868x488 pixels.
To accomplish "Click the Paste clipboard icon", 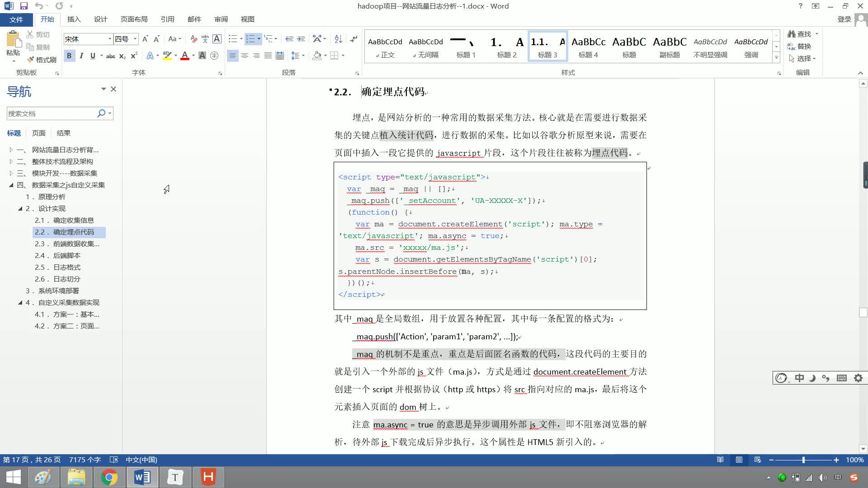I will 13,40.
